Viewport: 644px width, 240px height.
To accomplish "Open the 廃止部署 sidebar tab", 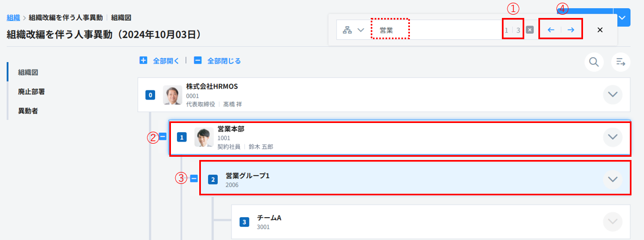I will click(x=31, y=91).
